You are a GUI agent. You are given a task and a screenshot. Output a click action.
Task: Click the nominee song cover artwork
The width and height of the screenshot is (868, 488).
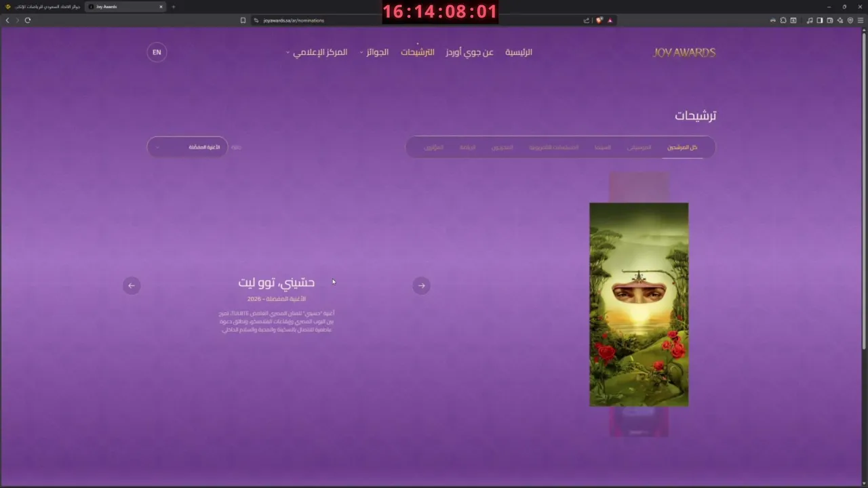pyautogui.click(x=639, y=304)
